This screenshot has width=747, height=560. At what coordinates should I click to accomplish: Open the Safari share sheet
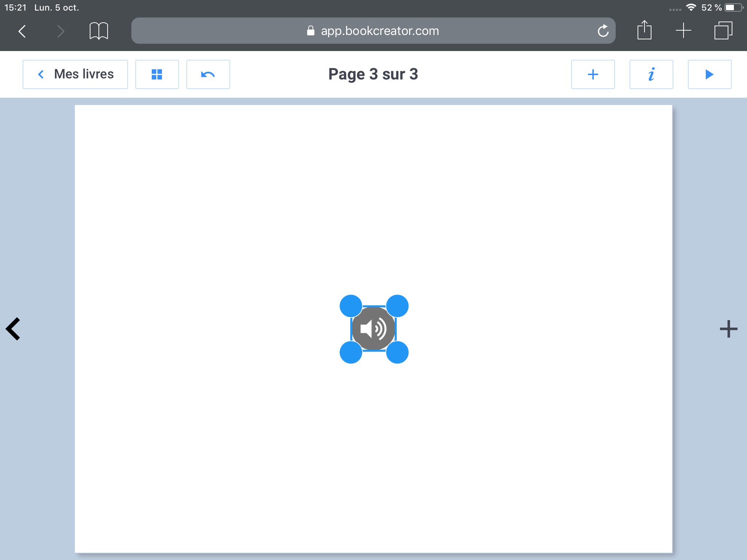coord(644,30)
